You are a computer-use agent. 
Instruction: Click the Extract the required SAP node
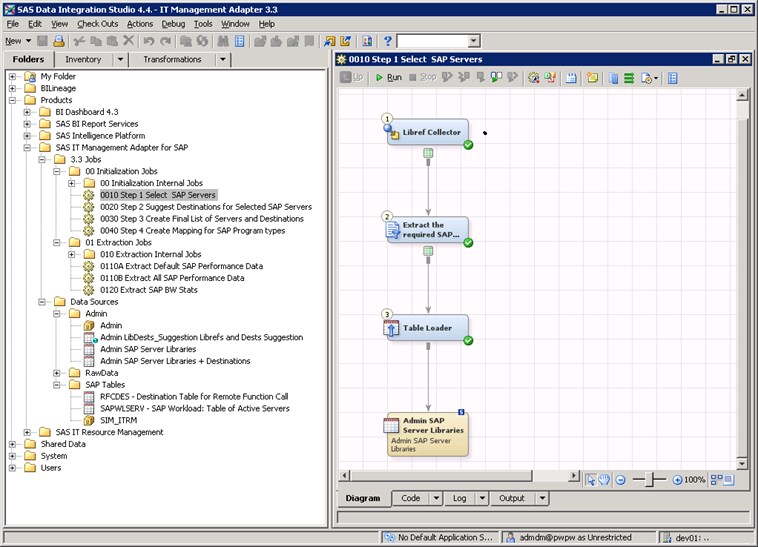pos(428,230)
